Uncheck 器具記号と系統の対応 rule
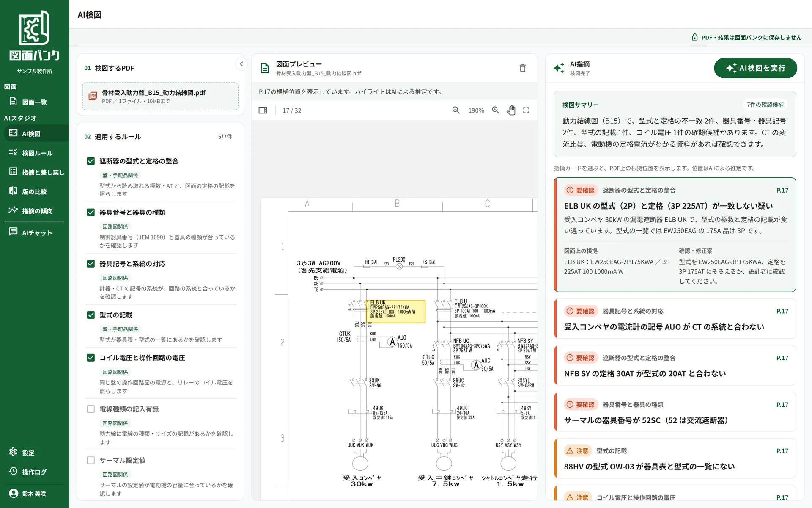Image resolution: width=812 pixels, height=508 pixels. (91, 264)
